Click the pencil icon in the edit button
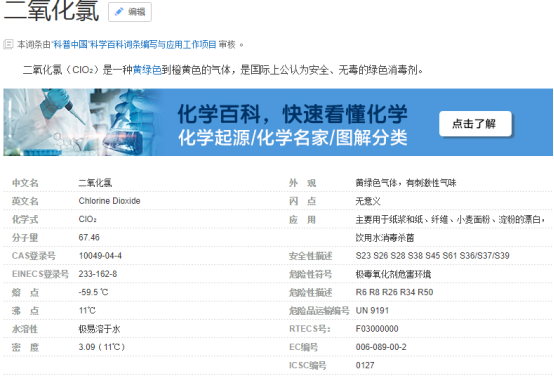The image size is (554, 376). pos(119,12)
